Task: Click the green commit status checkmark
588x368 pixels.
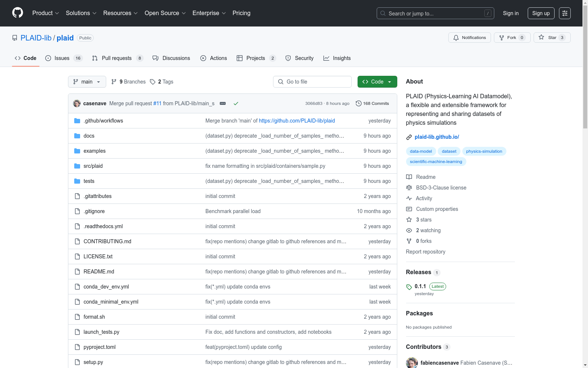Action: [236, 103]
